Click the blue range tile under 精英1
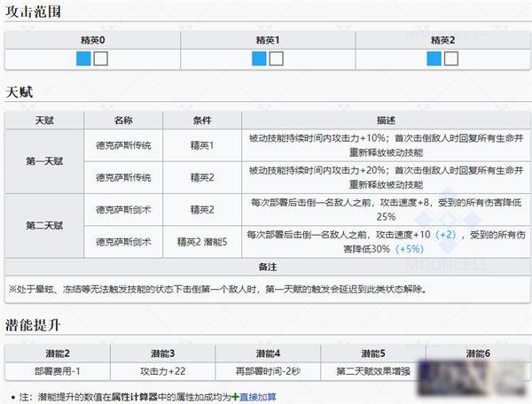Image resolution: width=532 pixels, height=404 pixels. point(259,58)
